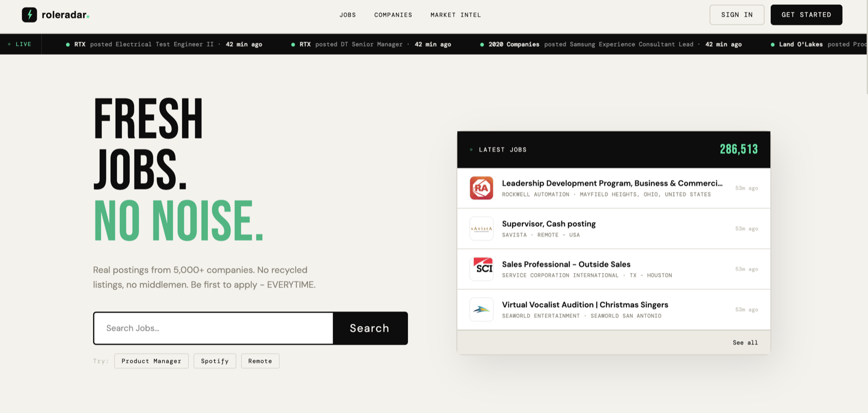Click RTX Electrical Test Engineer II ticker item
The height and width of the screenshot is (413, 868).
(164, 44)
